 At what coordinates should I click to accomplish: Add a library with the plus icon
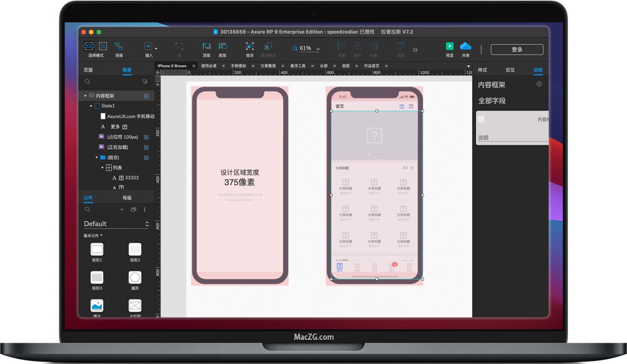pyautogui.click(x=122, y=210)
